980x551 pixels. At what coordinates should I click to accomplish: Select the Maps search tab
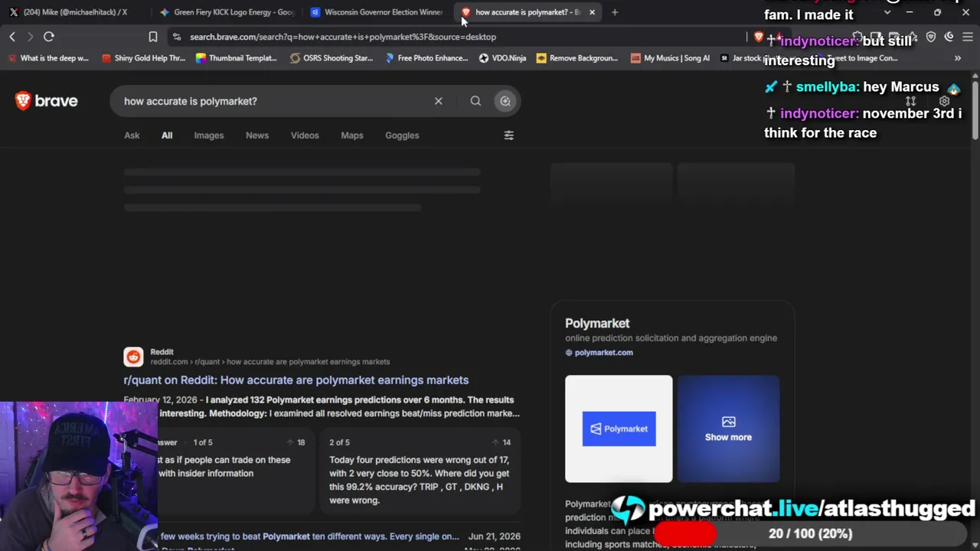click(352, 135)
